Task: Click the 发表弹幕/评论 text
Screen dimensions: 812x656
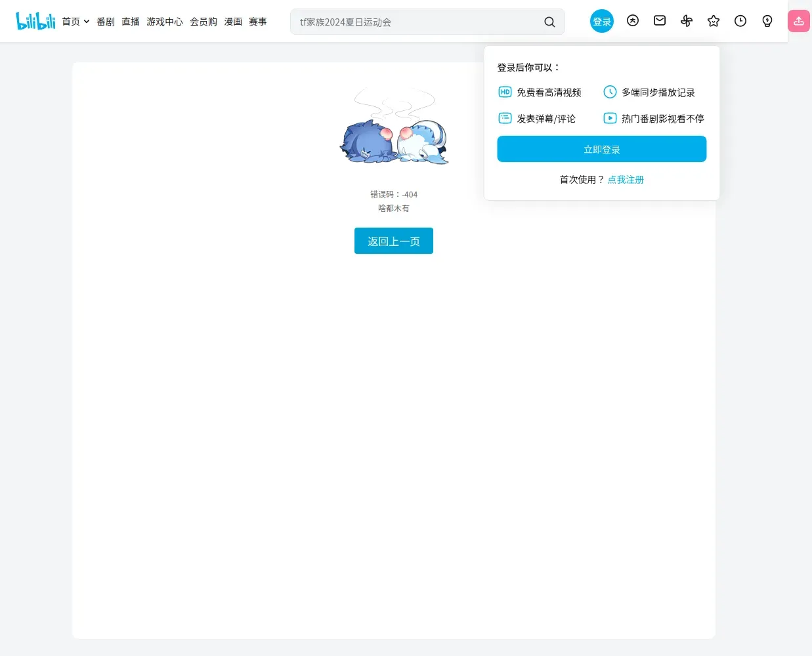Action: pyautogui.click(x=546, y=119)
